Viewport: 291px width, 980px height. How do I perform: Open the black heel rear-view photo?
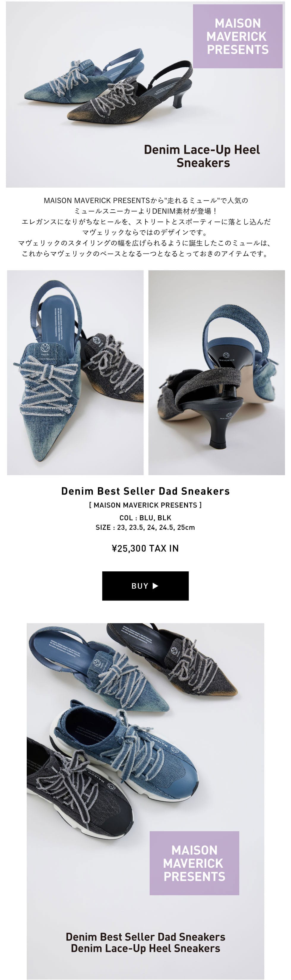[x=216, y=372]
